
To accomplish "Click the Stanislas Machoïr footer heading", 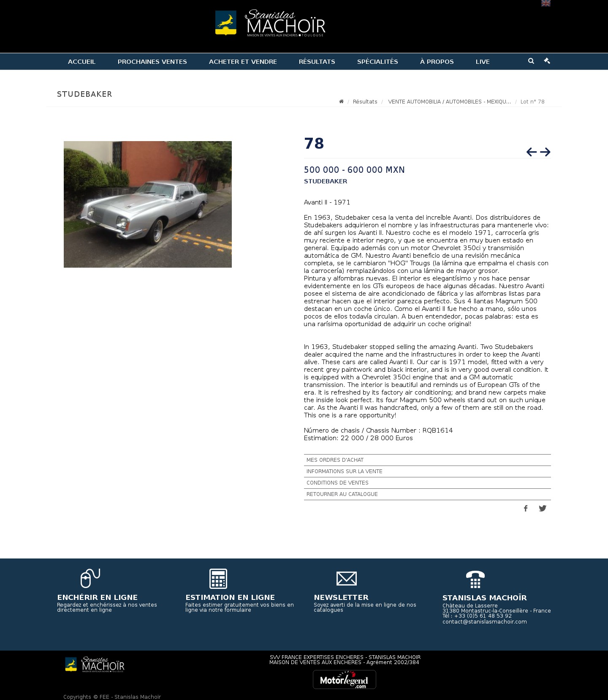I will (485, 598).
